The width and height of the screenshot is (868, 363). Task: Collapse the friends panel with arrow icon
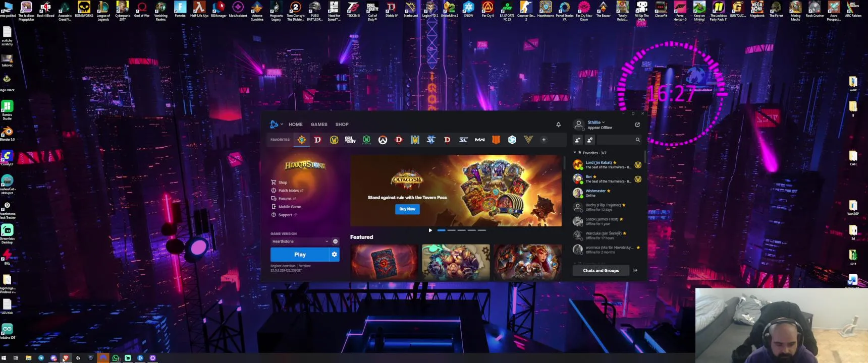tap(635, 271)
